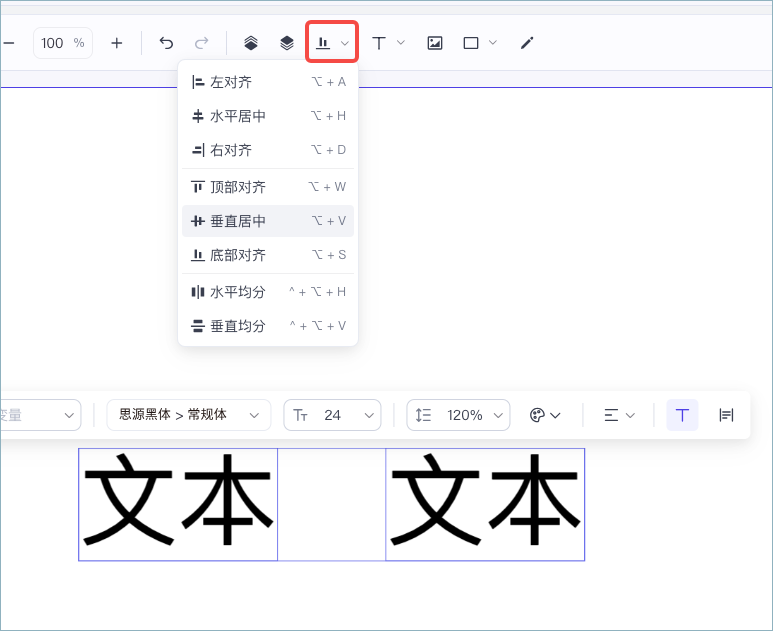The height and width of the screenshot is (631, 773).
Task: Toggle the highlighted T text style button
Action: (x=682, y=415)
